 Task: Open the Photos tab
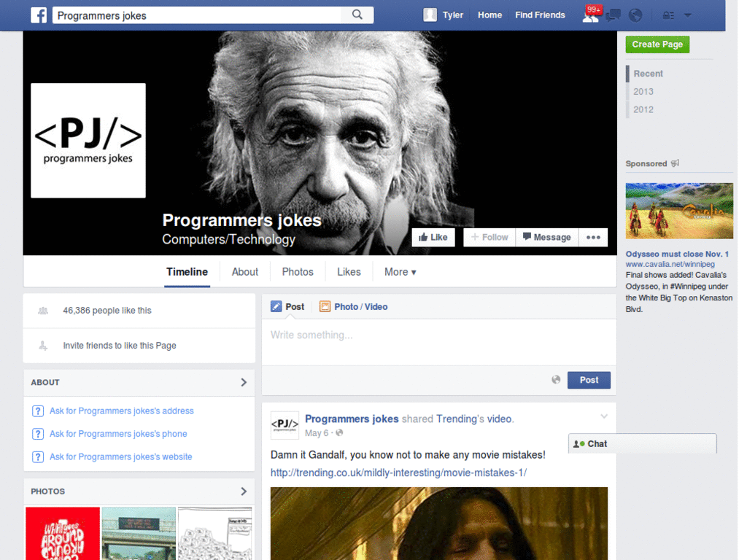298,272
